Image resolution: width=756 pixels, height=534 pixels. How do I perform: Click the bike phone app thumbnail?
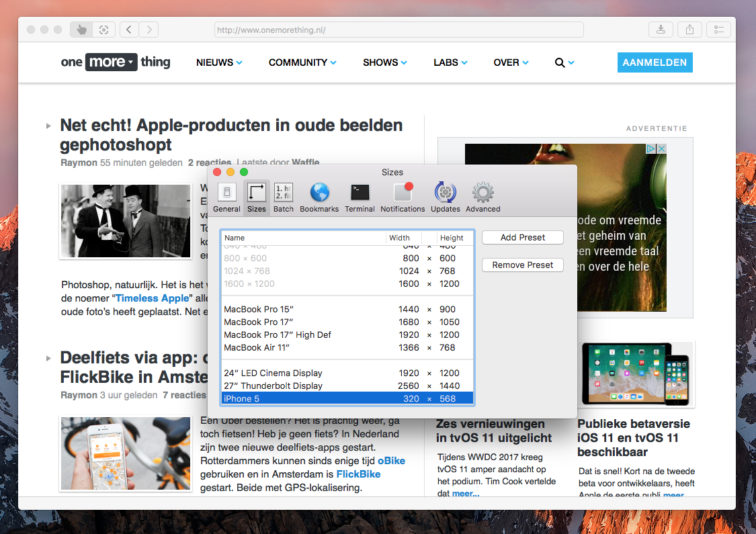(x=126, y=453)
